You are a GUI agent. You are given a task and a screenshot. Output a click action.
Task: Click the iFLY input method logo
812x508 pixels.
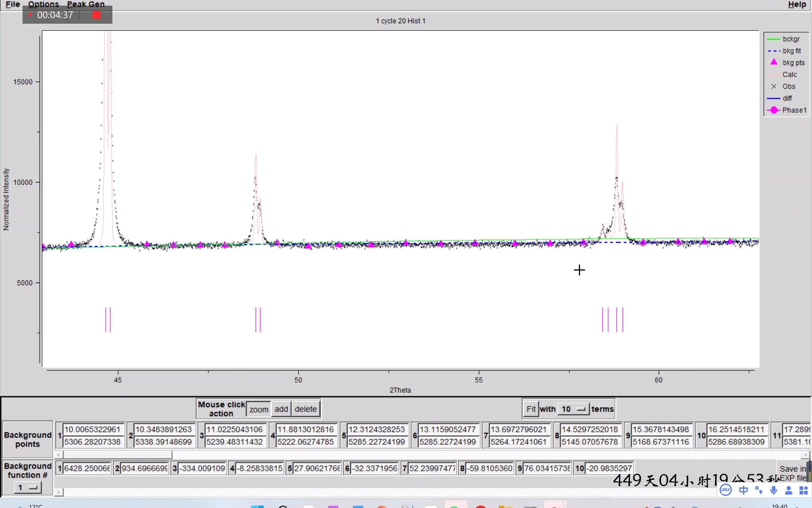click(x=726, y=490)
